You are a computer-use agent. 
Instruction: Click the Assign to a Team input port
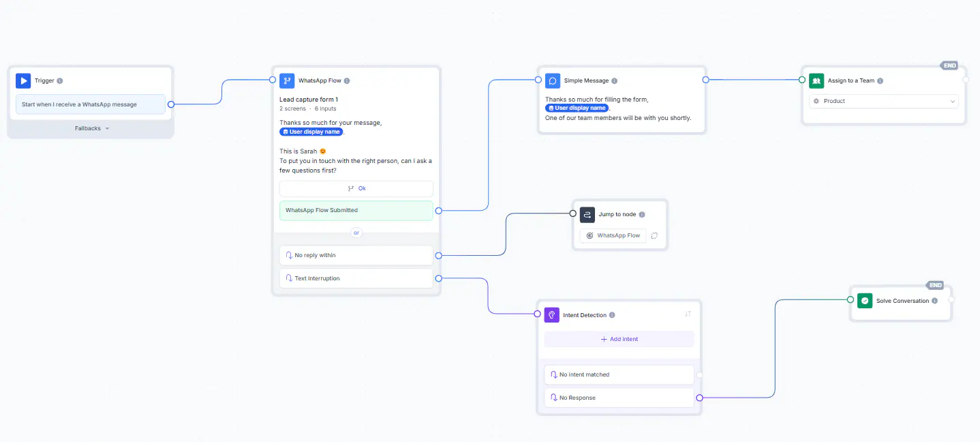[x=802, y=80]
